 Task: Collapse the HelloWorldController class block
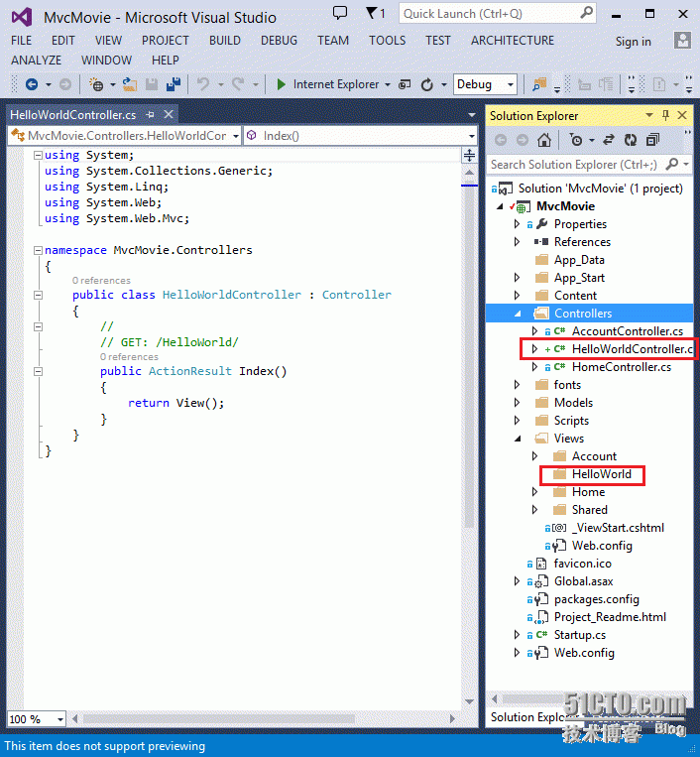coord(38,295)
